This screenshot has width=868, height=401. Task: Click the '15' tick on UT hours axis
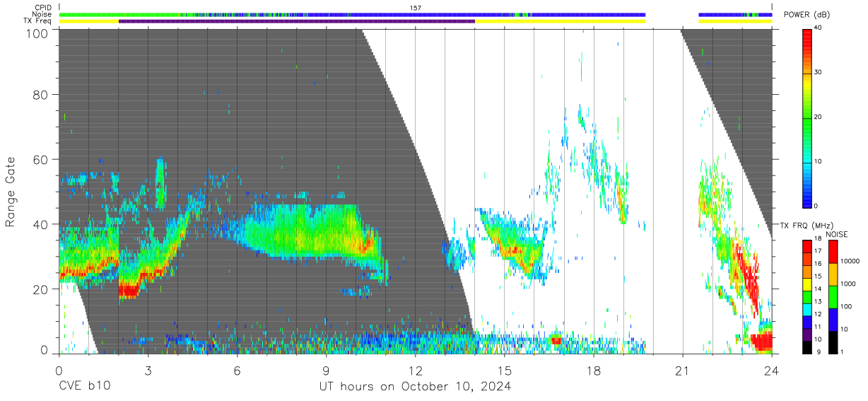tap(504, 371)
